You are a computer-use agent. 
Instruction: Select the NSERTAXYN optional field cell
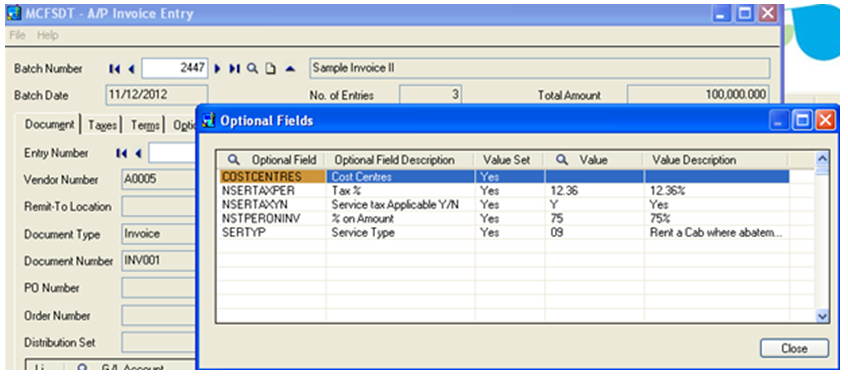tap(272, 205)
